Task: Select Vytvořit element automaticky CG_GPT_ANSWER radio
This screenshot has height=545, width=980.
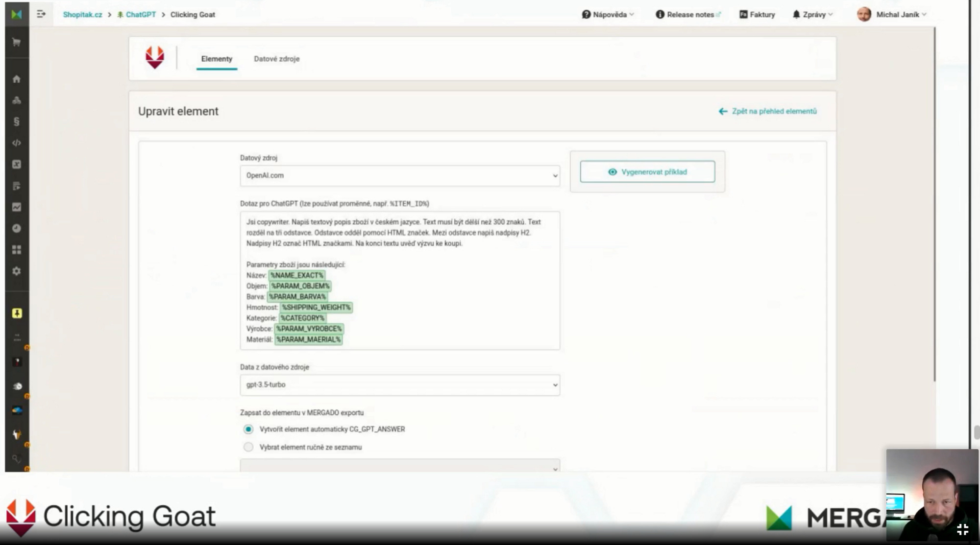Action: click(x=248, y=429)
